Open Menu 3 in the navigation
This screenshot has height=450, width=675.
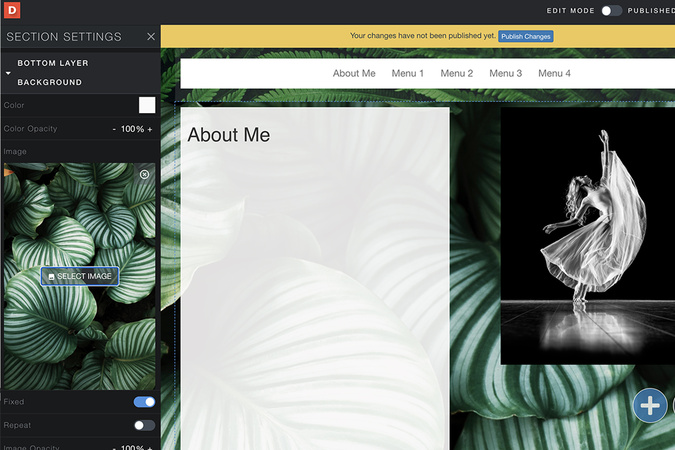point(505,73)
